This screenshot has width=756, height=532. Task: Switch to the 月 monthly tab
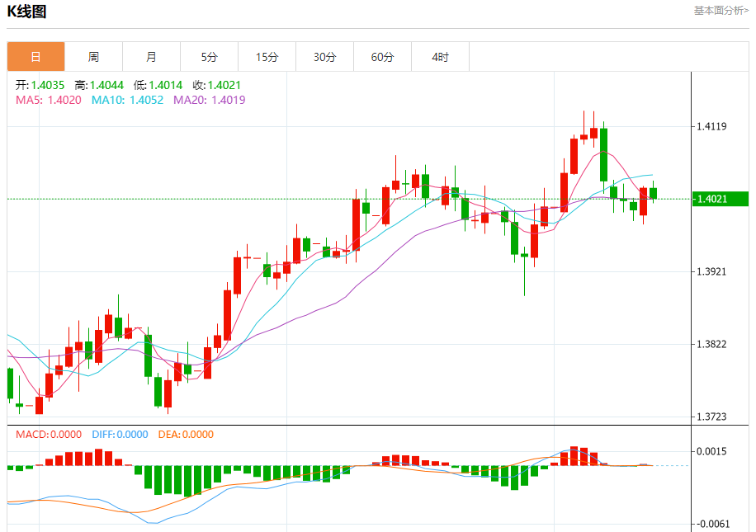[151, 57]
